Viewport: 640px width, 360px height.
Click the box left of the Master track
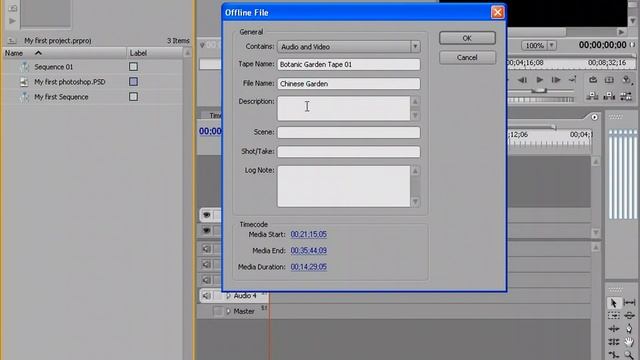pos(218,311)
